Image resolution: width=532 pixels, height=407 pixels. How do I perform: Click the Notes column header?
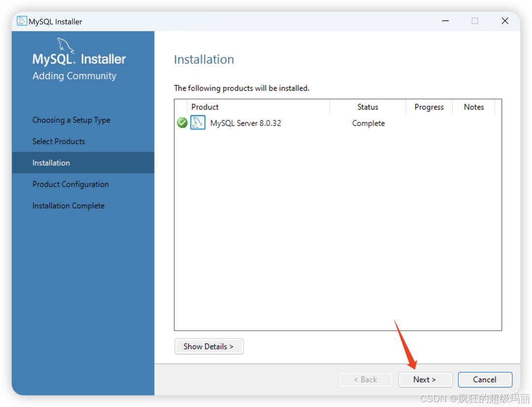[474, 107]
